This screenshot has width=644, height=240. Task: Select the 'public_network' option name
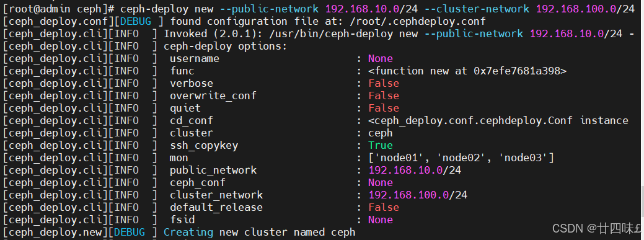[213, 170]
